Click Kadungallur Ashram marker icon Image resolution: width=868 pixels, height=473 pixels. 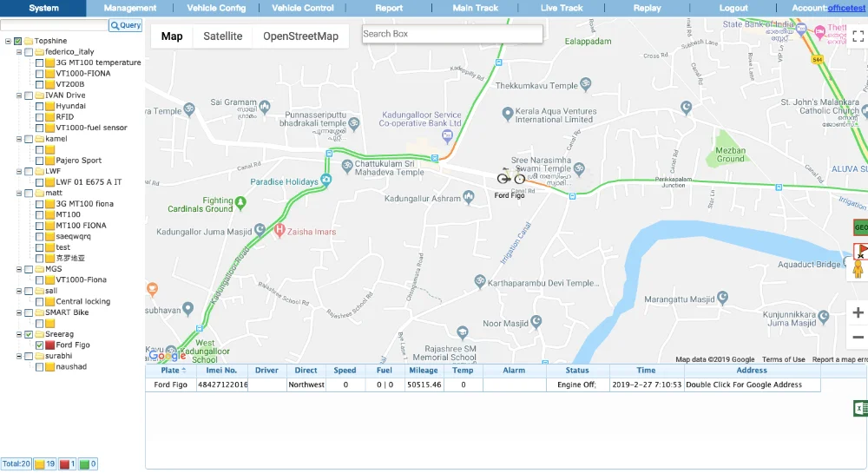click(x=469, y=197)
